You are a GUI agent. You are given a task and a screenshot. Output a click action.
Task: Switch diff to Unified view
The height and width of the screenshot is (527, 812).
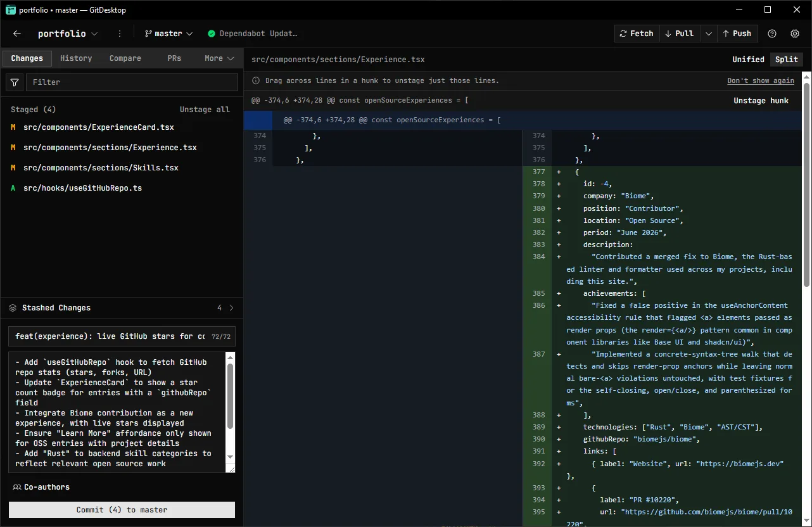click(749, 60)
